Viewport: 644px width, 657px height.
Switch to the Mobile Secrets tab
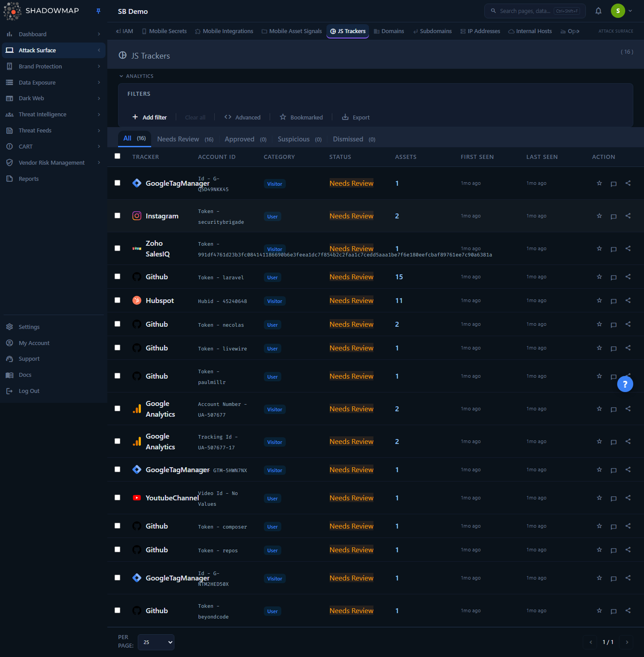tap(164, 31)
